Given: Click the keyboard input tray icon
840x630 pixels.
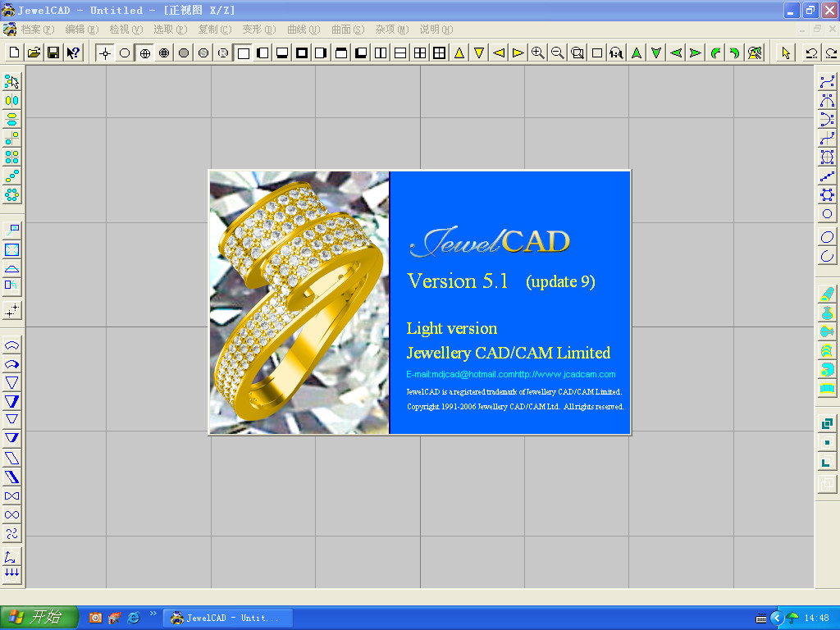Looking at the screenshot, I should 760,619.
